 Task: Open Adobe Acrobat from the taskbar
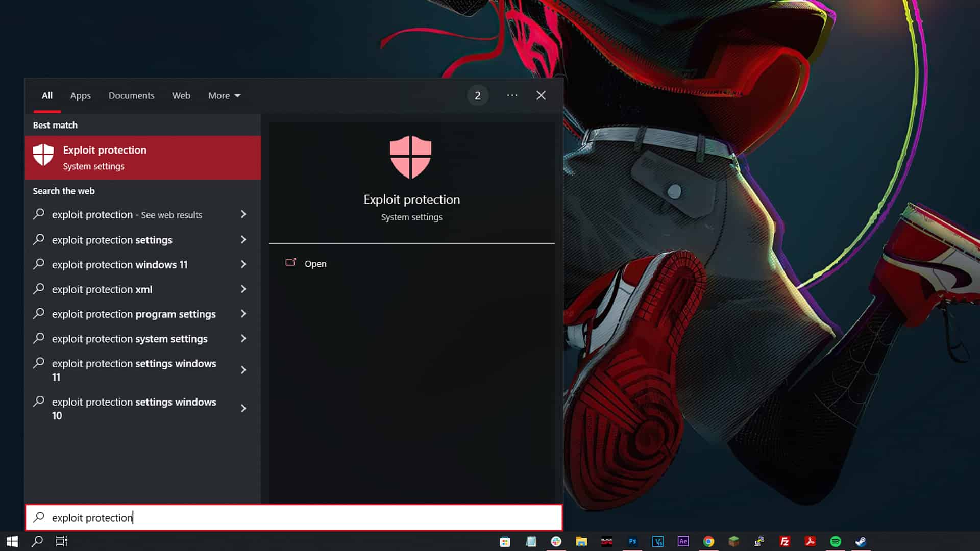(811, 541)
